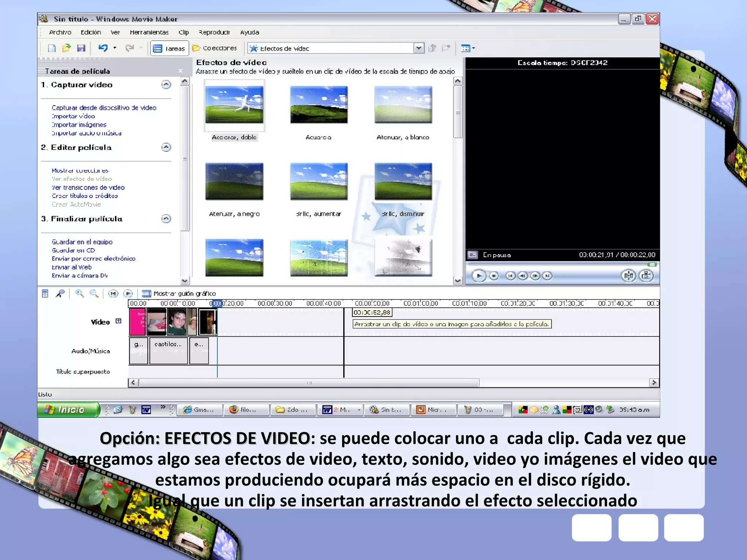Click Guardar en el equipo link
Screen dimensions: 747x560
click(x=82, y=242)
